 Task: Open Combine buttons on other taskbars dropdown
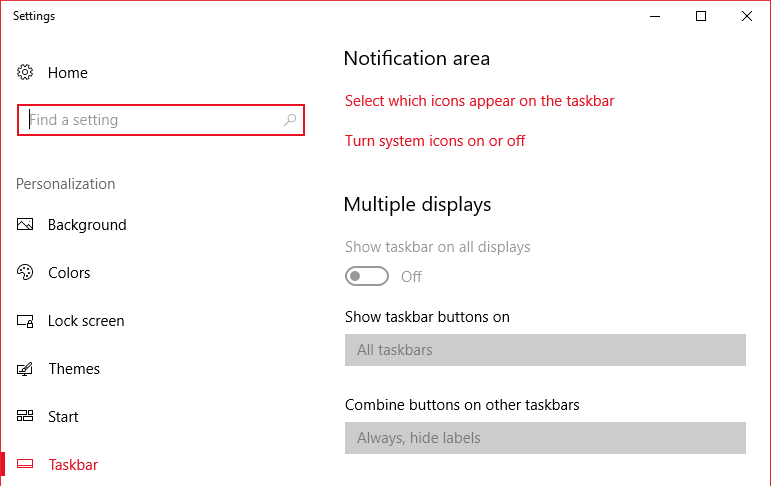tap(545, 438)
